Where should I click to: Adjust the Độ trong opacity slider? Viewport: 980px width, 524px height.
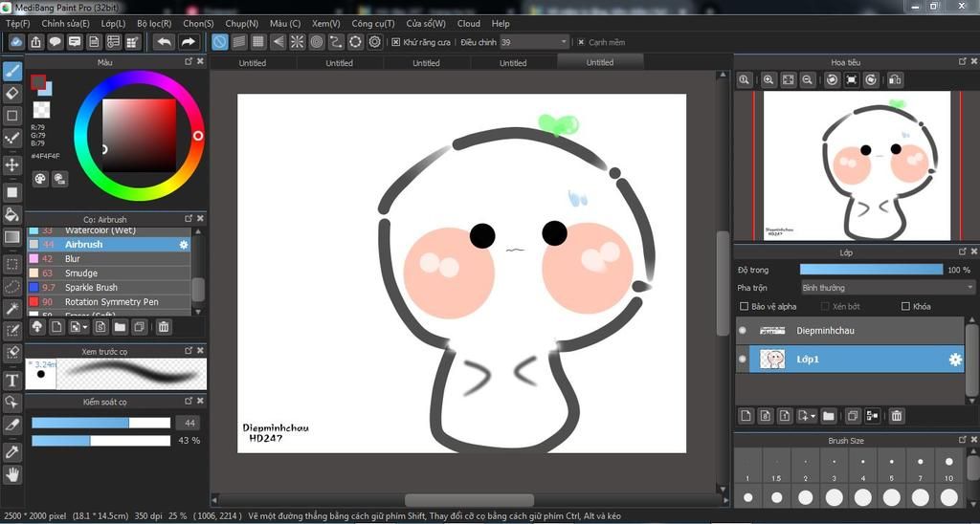871,270
